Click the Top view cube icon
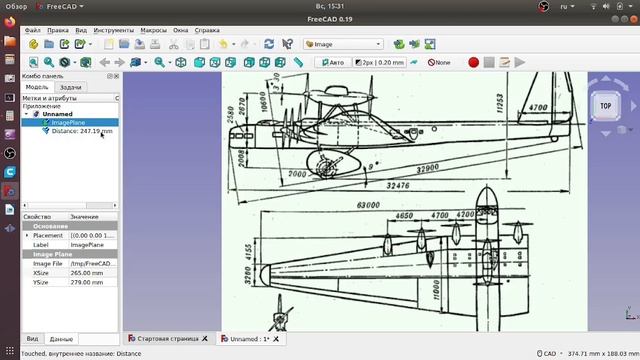This screenshot has width=640, height=360. point(215,62)
